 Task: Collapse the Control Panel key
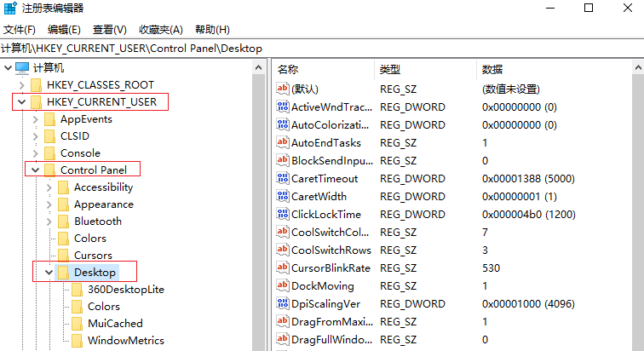[x=35, y=170]
